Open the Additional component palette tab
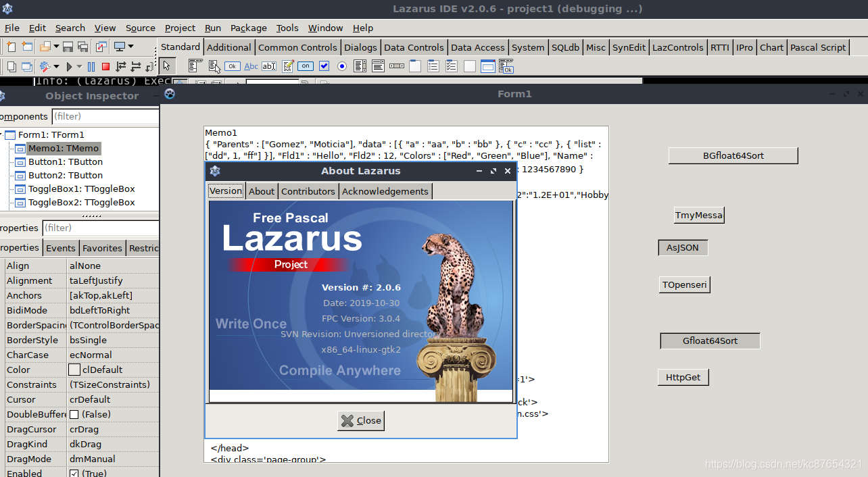The height and width of the screenshot is (477, 868). (x=228, y=47)
